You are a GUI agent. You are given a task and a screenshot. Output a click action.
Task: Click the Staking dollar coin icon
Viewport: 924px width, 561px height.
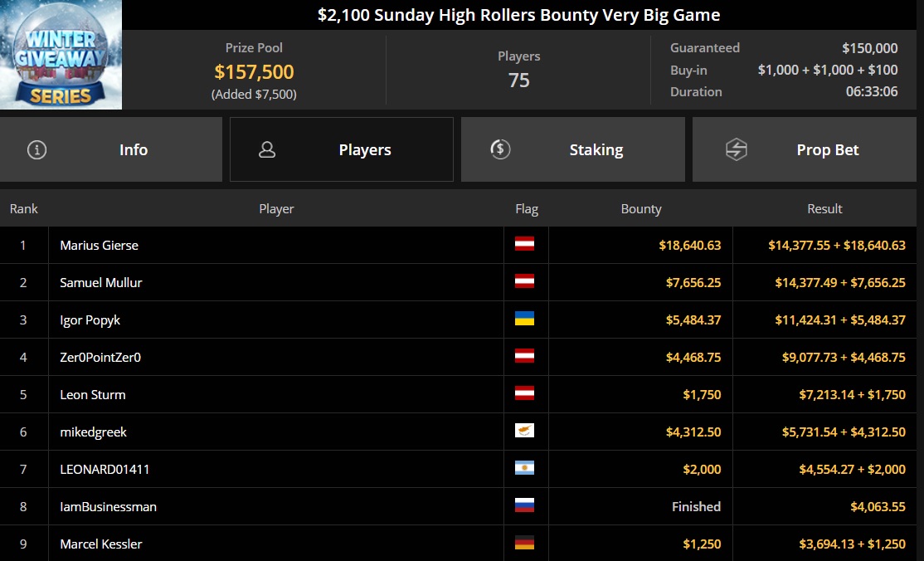coord(500,149)
